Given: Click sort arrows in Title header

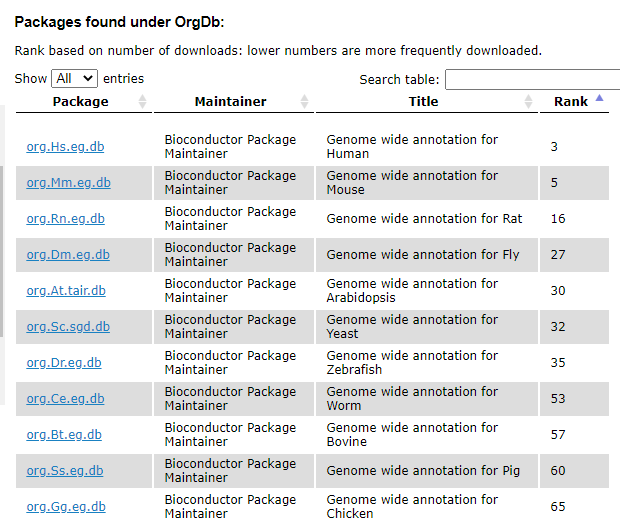Looking at the screenshot, I should point(528,102).
